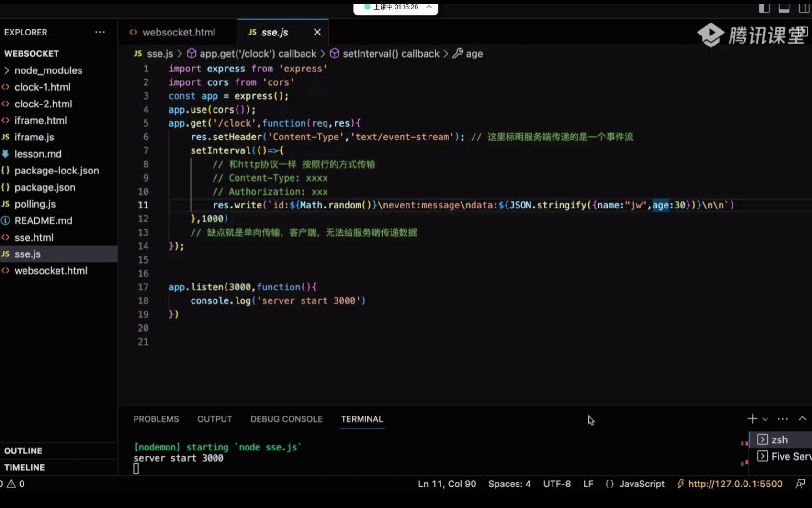812x508 pixels.
Task: Open a new terminal with the + icon
Action: [x=752, y=418]
